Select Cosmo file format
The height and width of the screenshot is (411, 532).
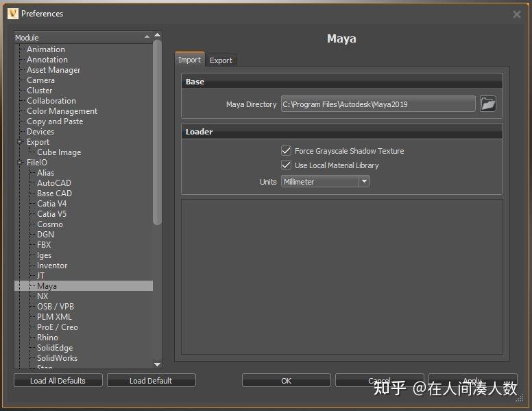click(50, 224)
